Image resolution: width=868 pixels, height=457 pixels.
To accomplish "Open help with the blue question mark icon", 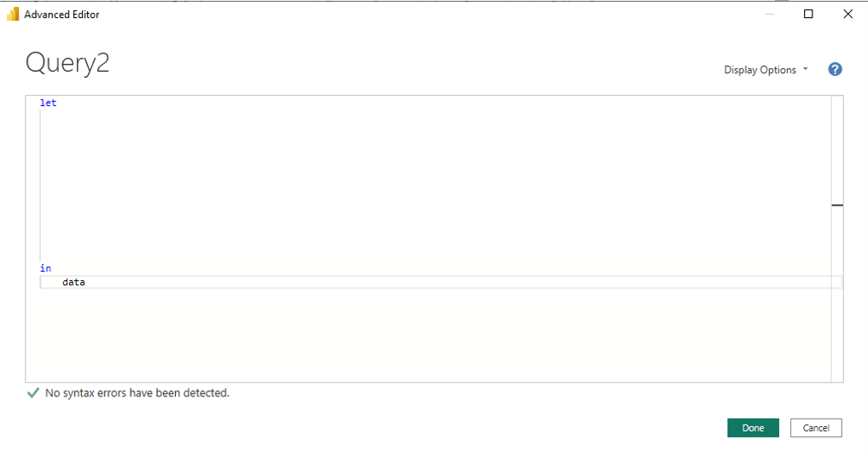I will click(835, 69).
